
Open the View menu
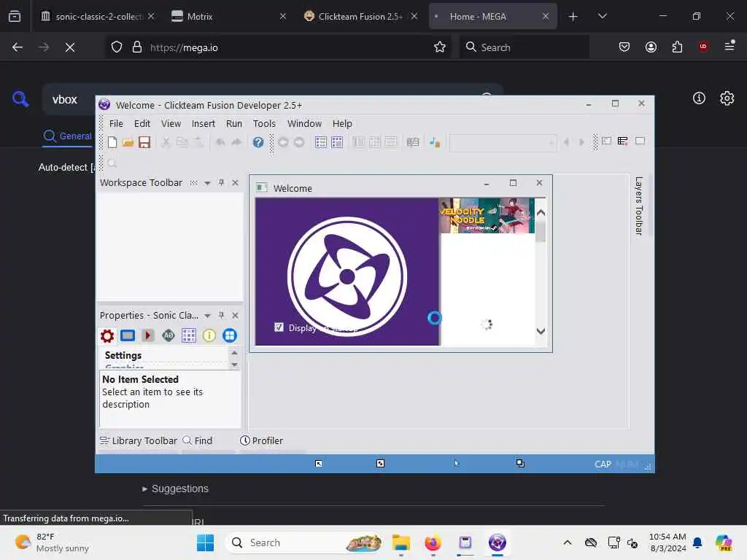[x=171, y=123]
